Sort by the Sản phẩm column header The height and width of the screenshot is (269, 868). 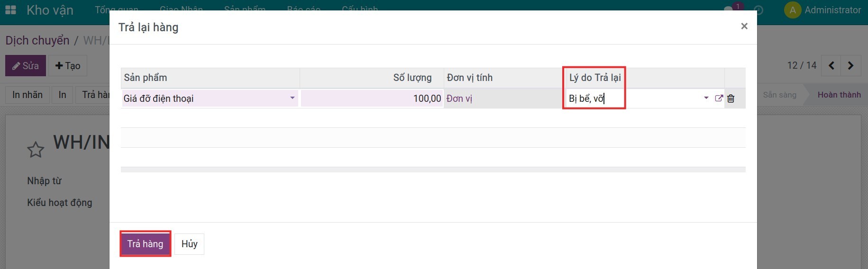[146, 78]
